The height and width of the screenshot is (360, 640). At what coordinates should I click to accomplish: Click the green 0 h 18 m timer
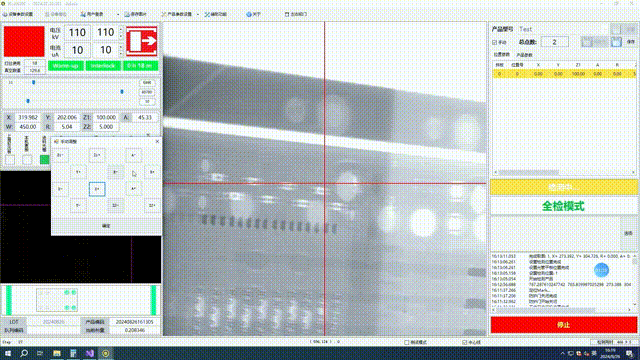coord(140,66)
